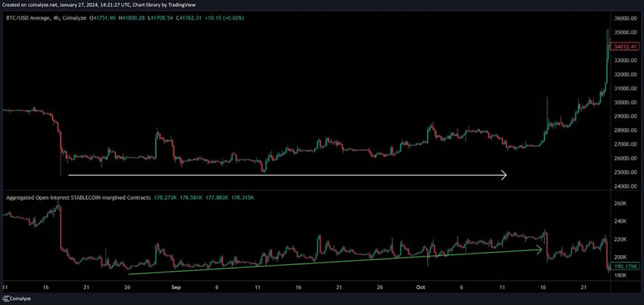Click the 35000.00 price axis label
This screenshot has height=305, width=644.
click(x=626, y=33)
